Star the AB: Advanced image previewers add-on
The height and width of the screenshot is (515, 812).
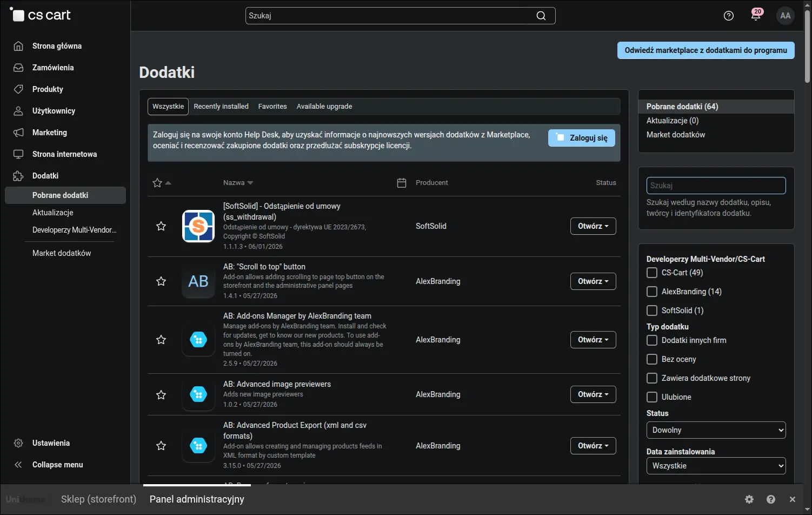[x=161, y=395]
